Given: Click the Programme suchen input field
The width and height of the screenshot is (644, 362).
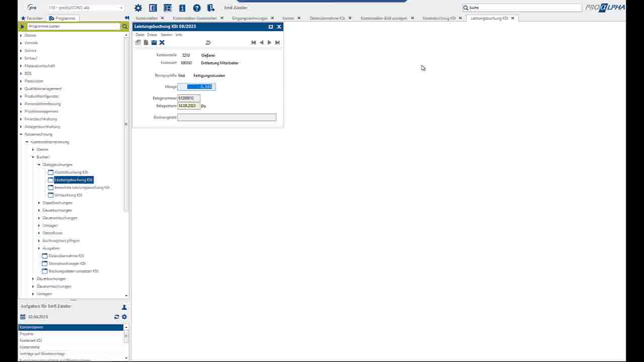Looking at the screenshot, I should point(74,26).
